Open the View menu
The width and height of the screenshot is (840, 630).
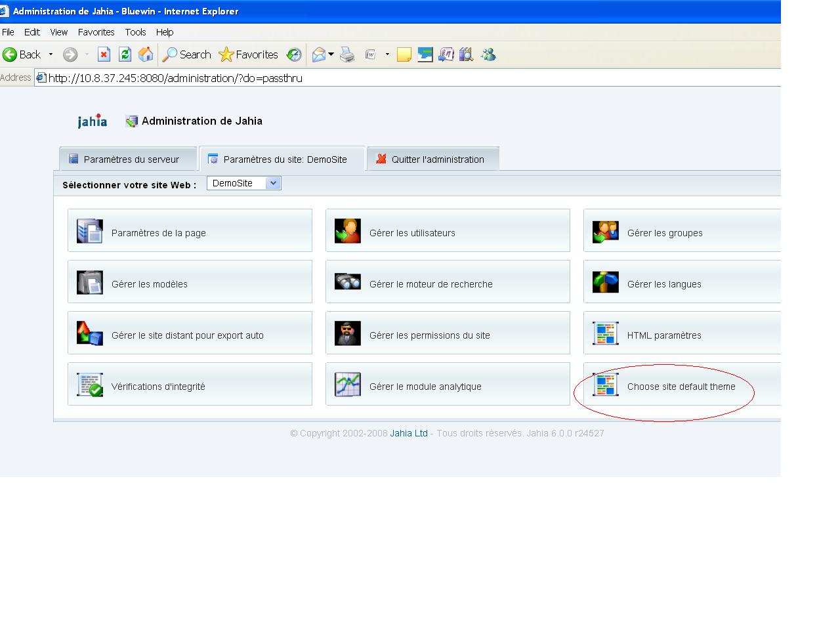pos(58,31)
